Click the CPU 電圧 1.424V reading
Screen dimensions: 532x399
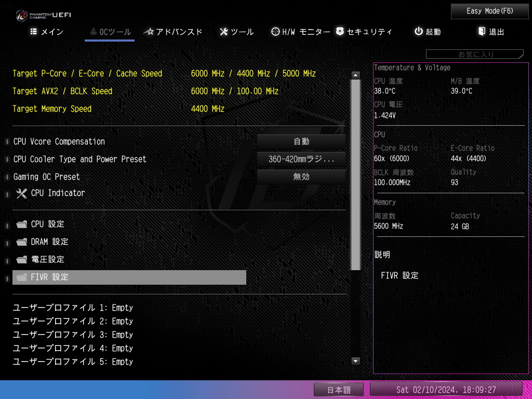coord(385,115)
